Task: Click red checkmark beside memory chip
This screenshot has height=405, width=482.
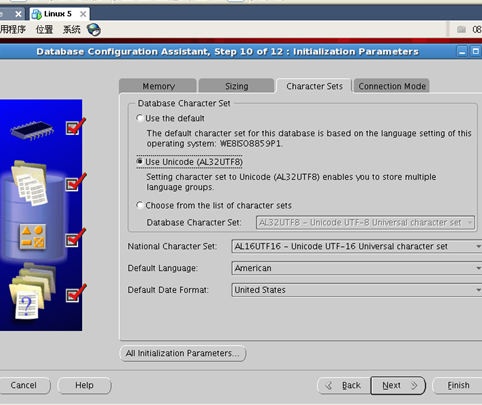Action: point(75,126)
